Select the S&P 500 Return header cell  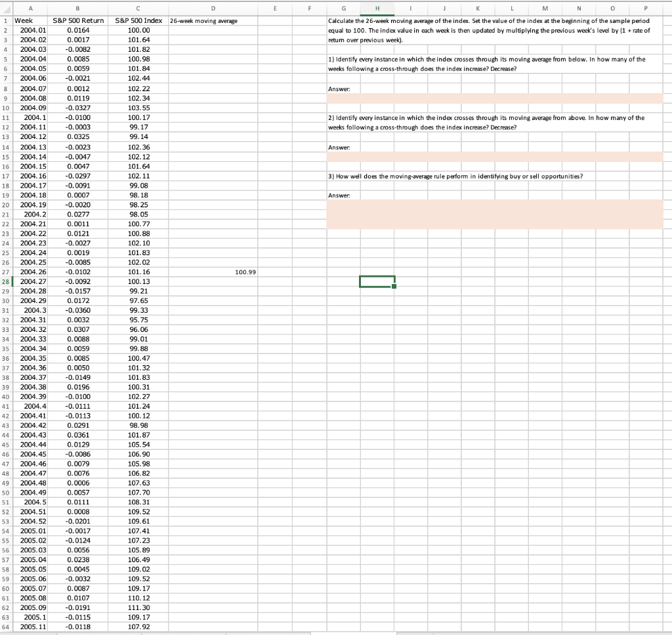tap(77, 20)
